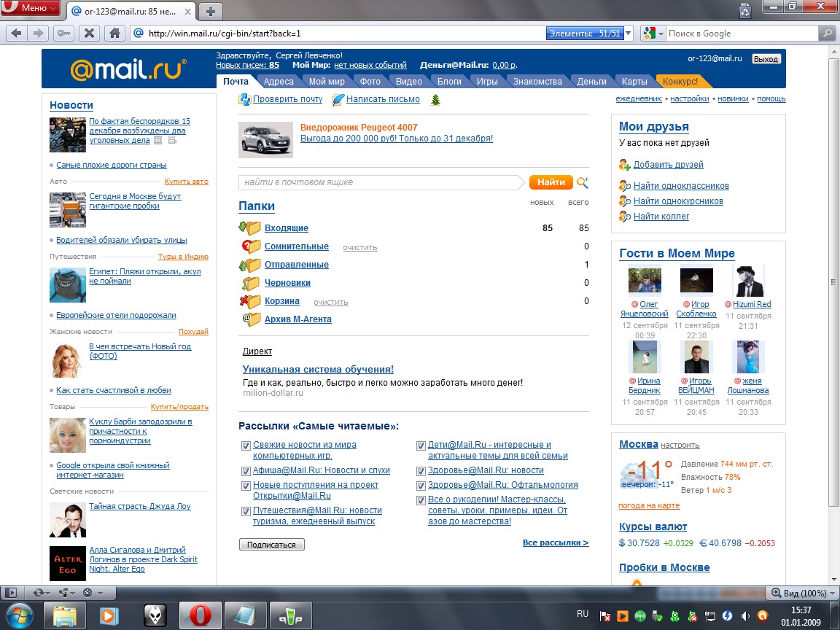This screenshot has width=840, height=630.
Task: Uncheck Все о рукоделии checkbox
Action: pyautogui.click(x=421, y=500)
